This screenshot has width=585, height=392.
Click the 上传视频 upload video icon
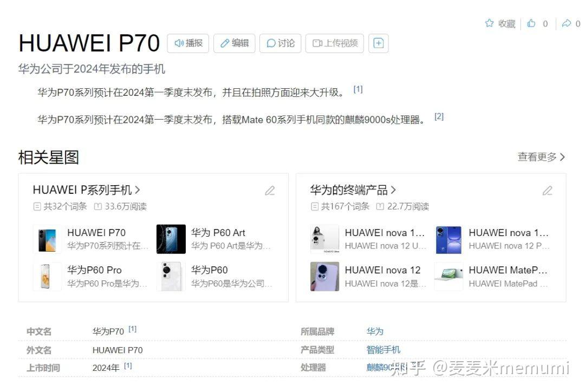pos(317,43)
